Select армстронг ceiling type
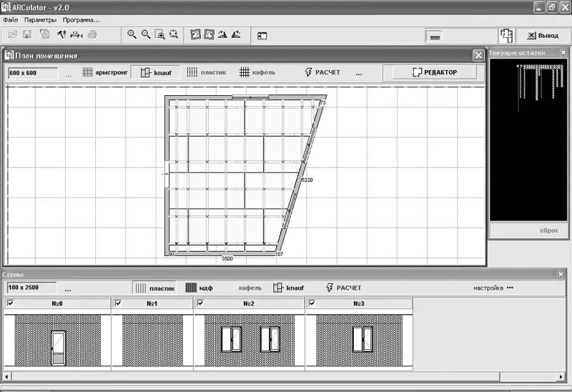The height and width of the screenshot is (392, 572). pos(105,72)
